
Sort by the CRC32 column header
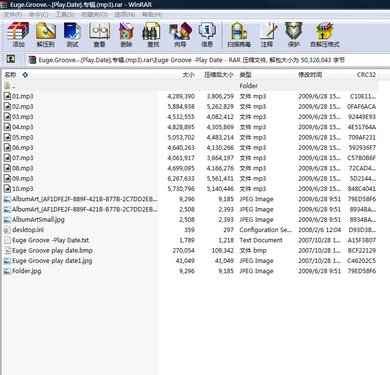(366, 75)
